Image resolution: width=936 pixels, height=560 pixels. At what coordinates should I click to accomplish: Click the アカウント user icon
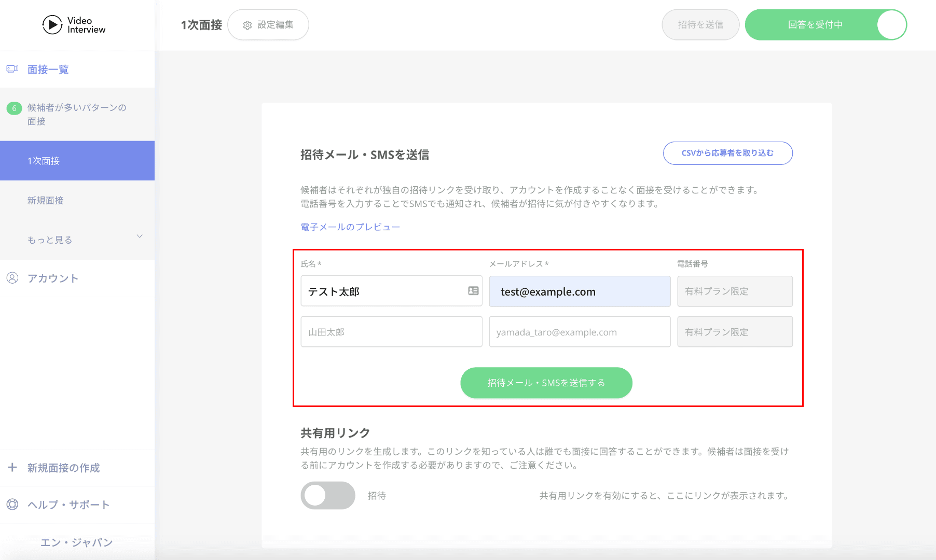(x=12, y=278)
